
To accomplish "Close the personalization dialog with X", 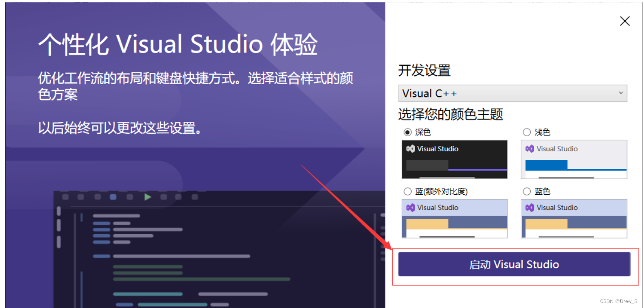I will click(625, 21).
